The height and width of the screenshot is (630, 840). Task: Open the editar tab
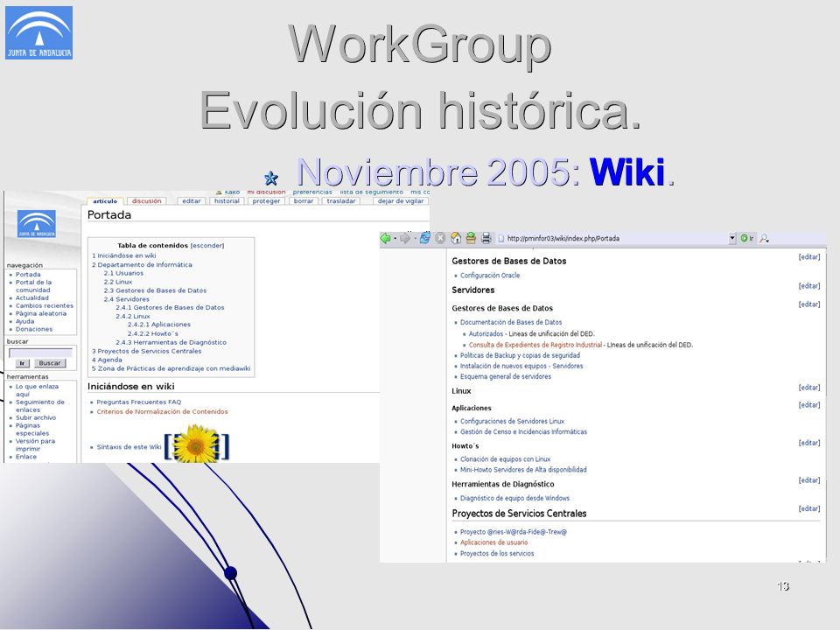pyautogui.click(x=192, y=201)
